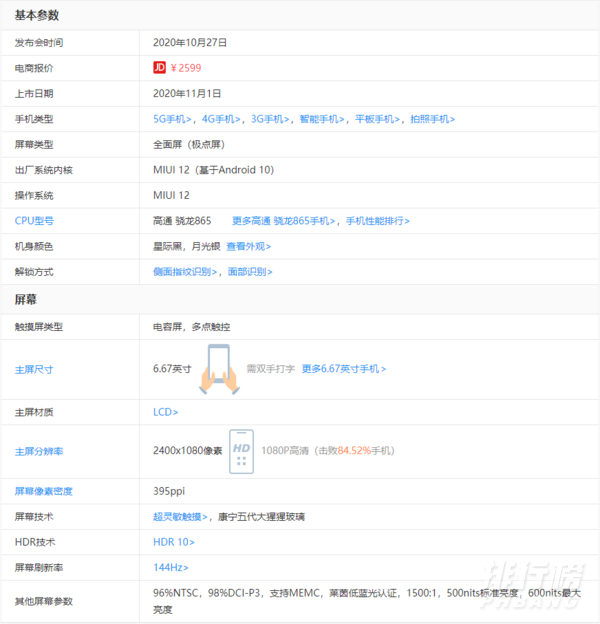
Task: Open the 144Hz refresh rate link
Action: (171, 567)
